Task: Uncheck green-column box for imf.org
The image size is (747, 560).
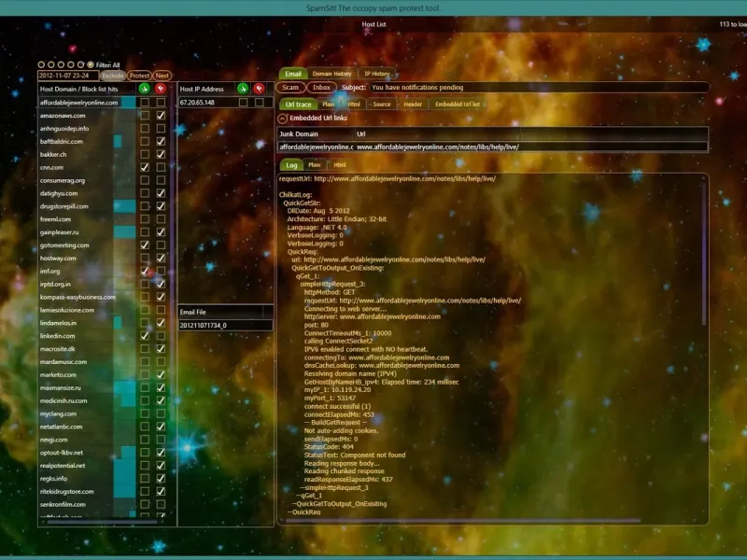Action: [x=145, y=271]
